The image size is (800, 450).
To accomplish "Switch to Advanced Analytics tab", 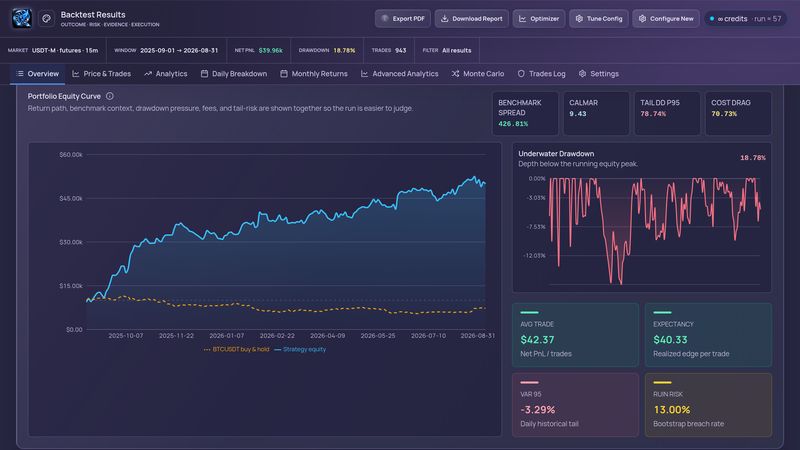I will [399, 74].
